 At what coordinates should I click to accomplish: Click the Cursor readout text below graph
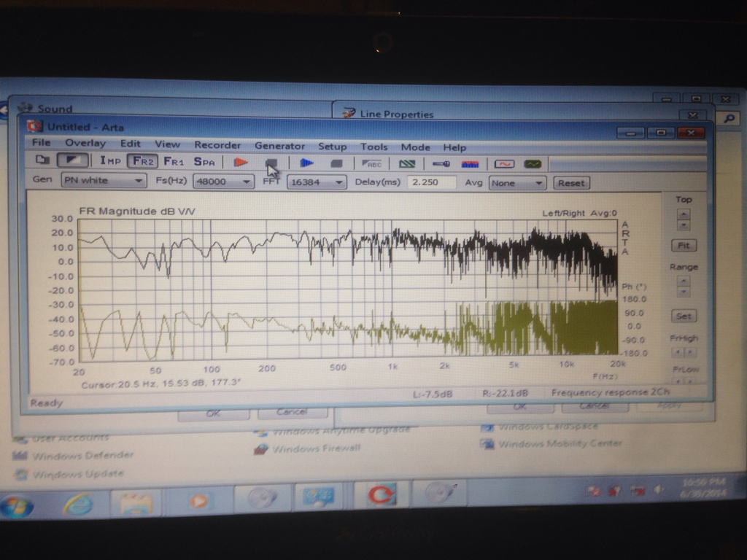[x=161, y=384]
